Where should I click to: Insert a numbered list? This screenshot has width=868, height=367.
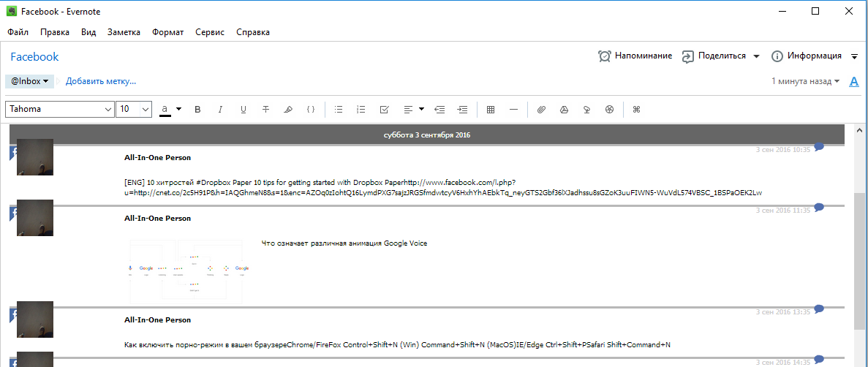click(361, 110)
